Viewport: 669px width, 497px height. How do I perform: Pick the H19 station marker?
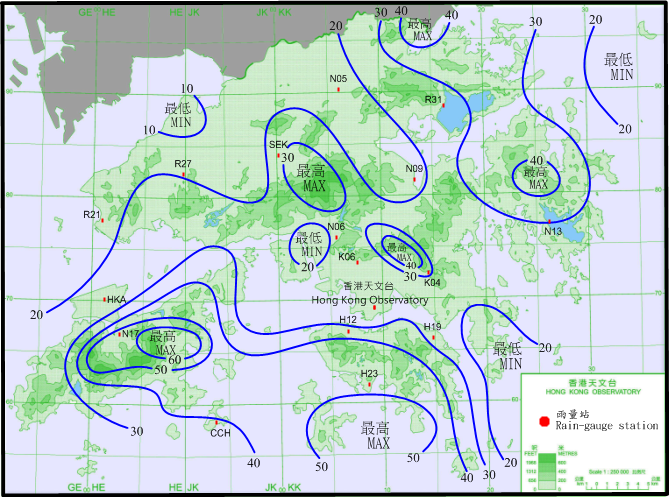(x=434, y=337)
